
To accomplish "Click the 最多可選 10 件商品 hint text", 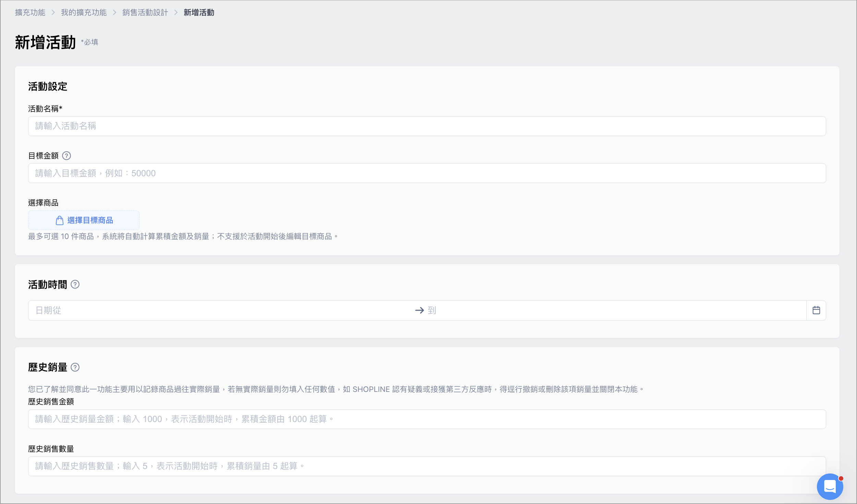I will [x=183, y=237].
